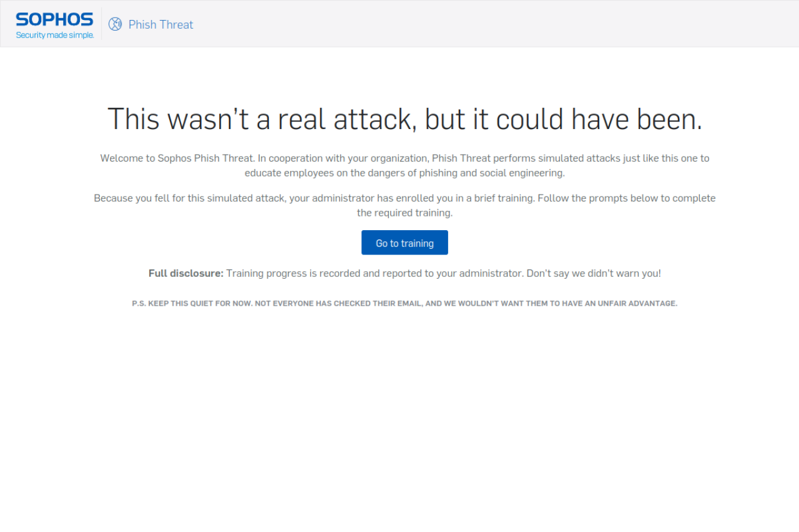Click the Phish Threat fish hook icon

[x=115, y=24]
